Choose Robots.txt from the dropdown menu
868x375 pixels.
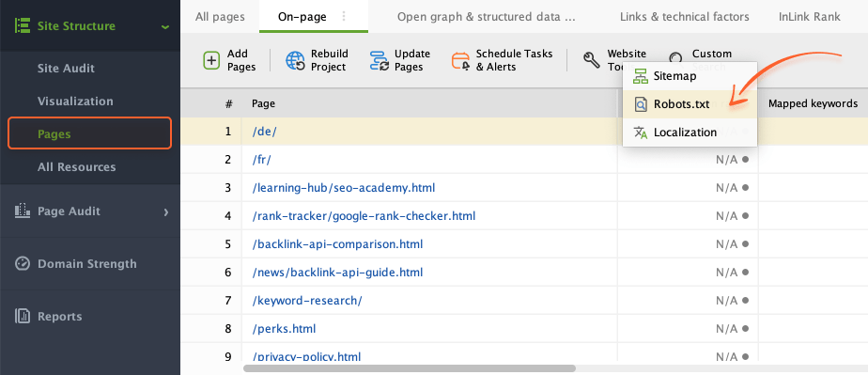coord(690,104)
